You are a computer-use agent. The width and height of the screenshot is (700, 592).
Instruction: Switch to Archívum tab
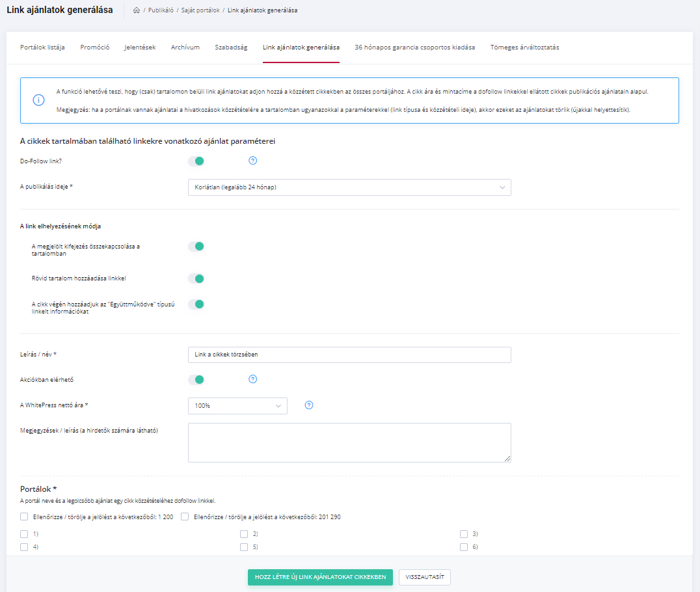tap(185, 47)
